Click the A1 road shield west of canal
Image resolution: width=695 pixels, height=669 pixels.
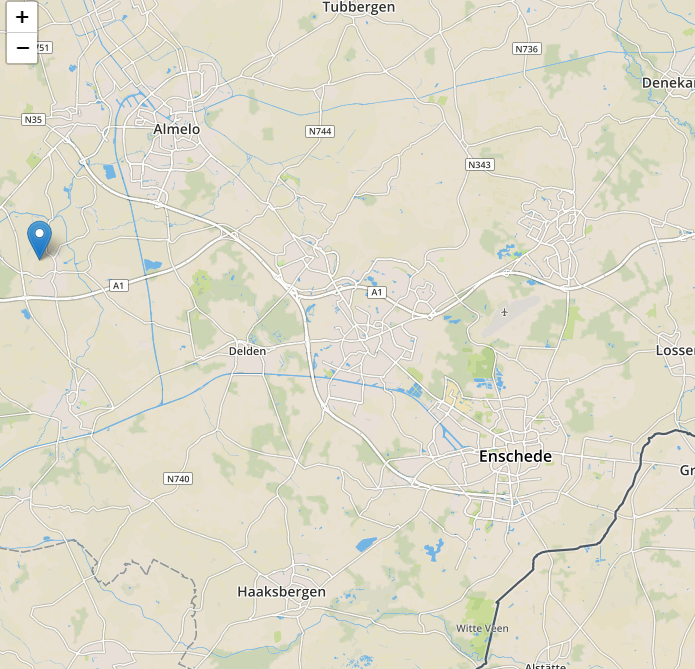coord(118,286)
